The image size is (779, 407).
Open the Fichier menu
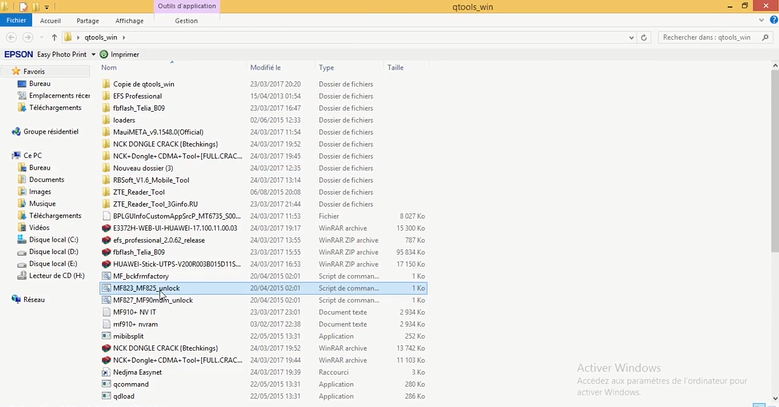pos(16,20)
